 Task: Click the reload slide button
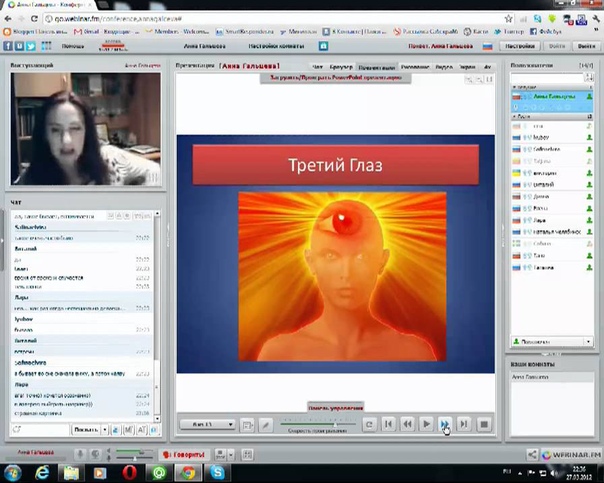[x=369, y=424]
